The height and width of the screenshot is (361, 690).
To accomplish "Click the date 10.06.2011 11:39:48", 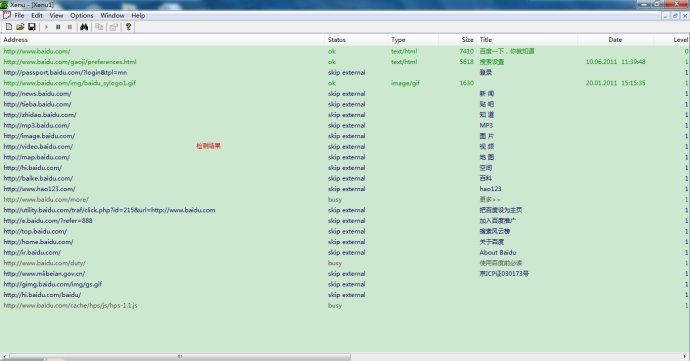I will coord(615,62).
